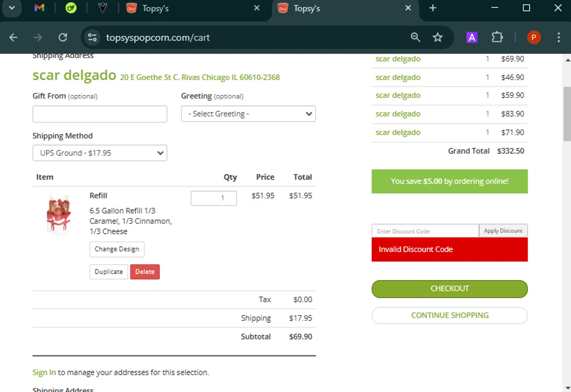Click CONTINUE SHOPPING button
Viewport: 571px width, 392px height.
450,316
